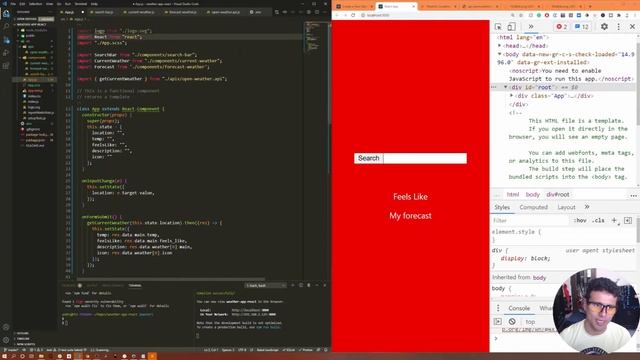Click the Feels Like text
This screenshot has height=360, width=640.
[410, 197]
